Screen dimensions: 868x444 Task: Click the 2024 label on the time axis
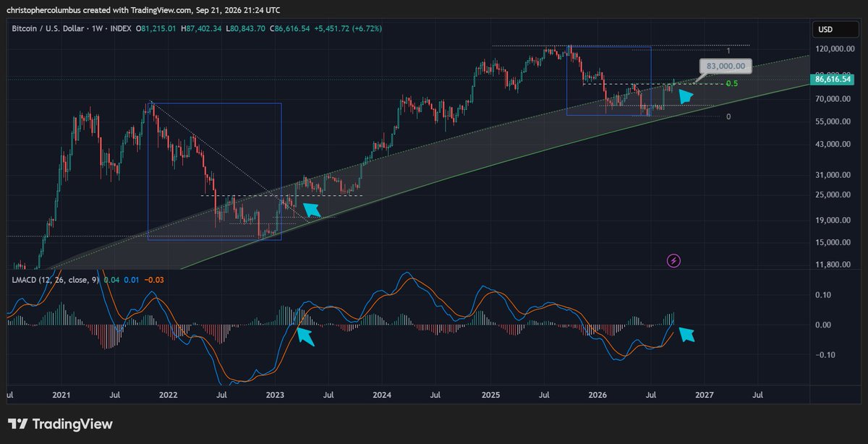point(382,396)
